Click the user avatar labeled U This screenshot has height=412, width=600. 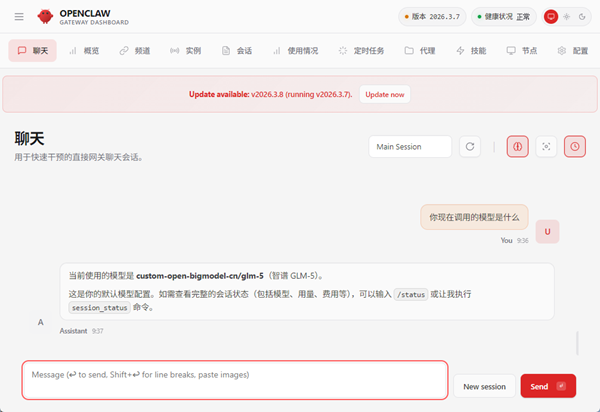point(546,232)
